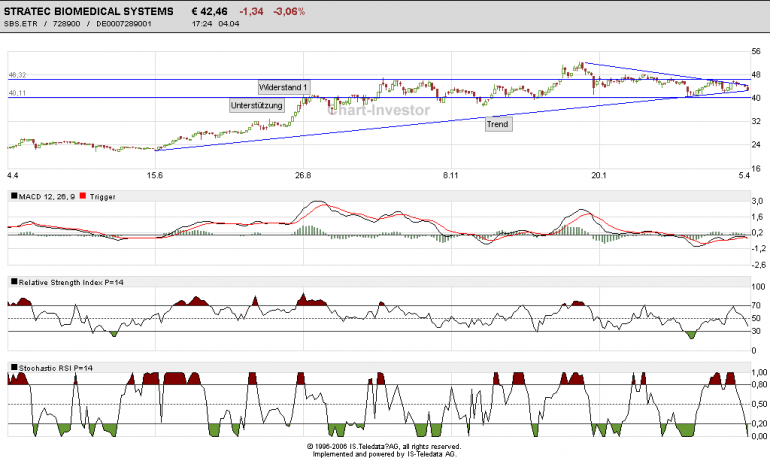Click the 26.8 date axis label

coord(303,175)
